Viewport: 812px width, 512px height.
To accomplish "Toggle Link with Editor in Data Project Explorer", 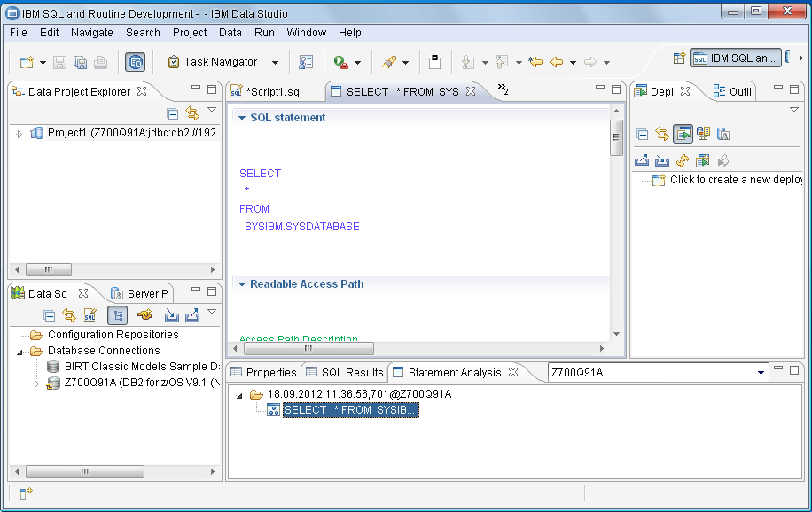I will pos(192,113).
